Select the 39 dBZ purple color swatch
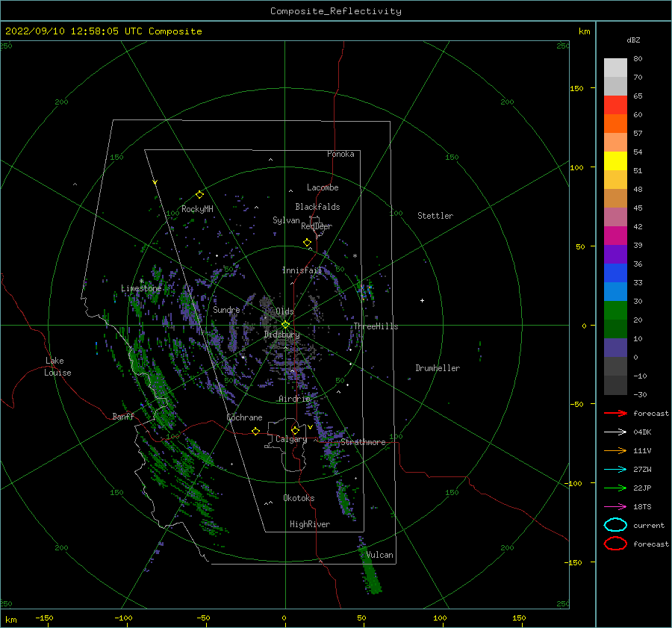672x628 pixels. tap(615, 254)
